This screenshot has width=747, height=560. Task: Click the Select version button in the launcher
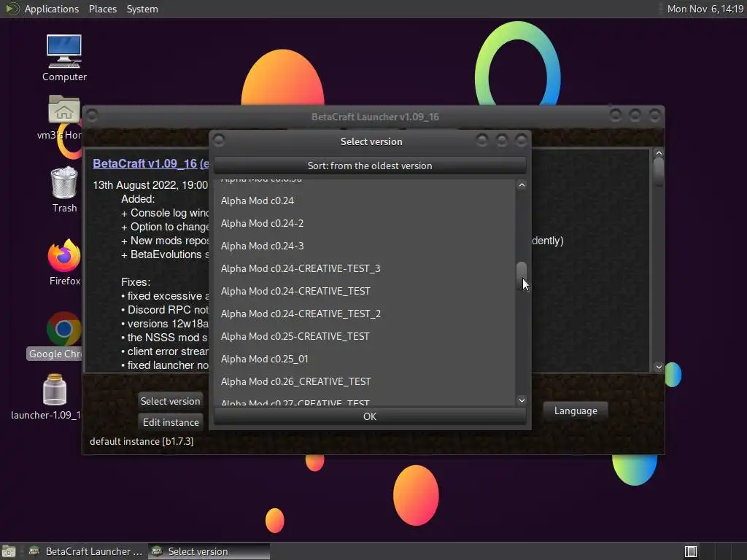click(170, 401)
